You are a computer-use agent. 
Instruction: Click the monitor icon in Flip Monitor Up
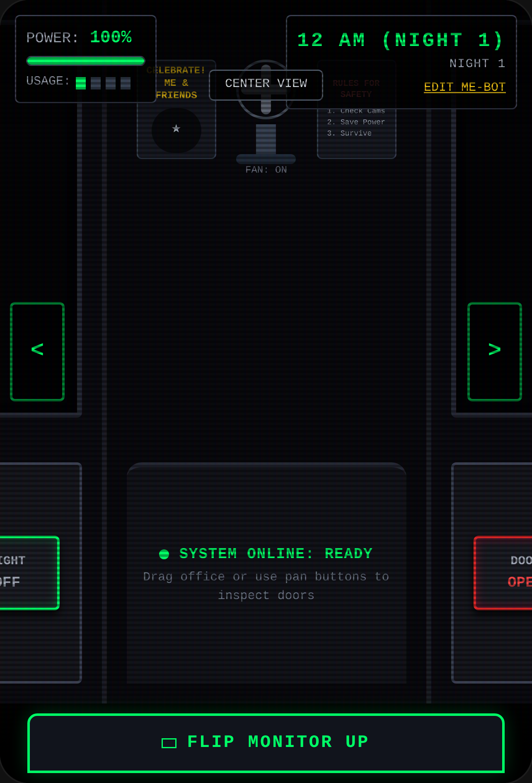(x=169, y=743)
